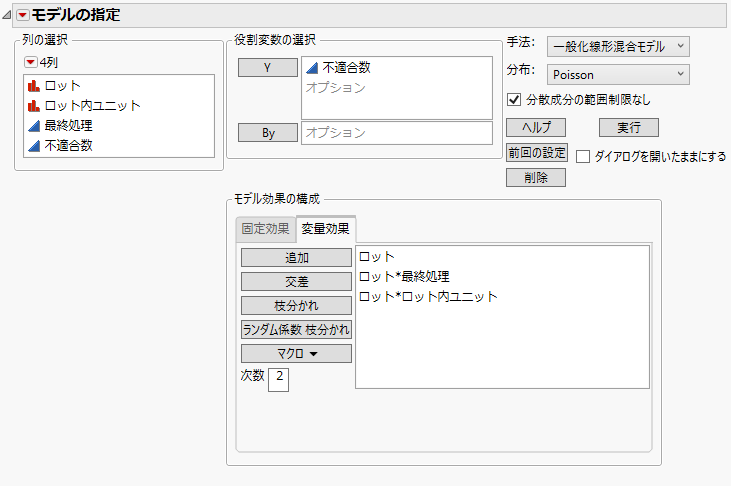The height and width of the screenshot is (486, 731).
Task: Click the 追加 button
Action: (x=296, y=257)
